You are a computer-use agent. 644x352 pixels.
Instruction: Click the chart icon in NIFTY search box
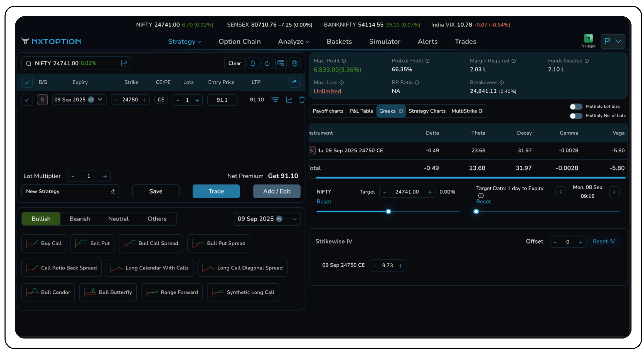[x=124, y=63]
